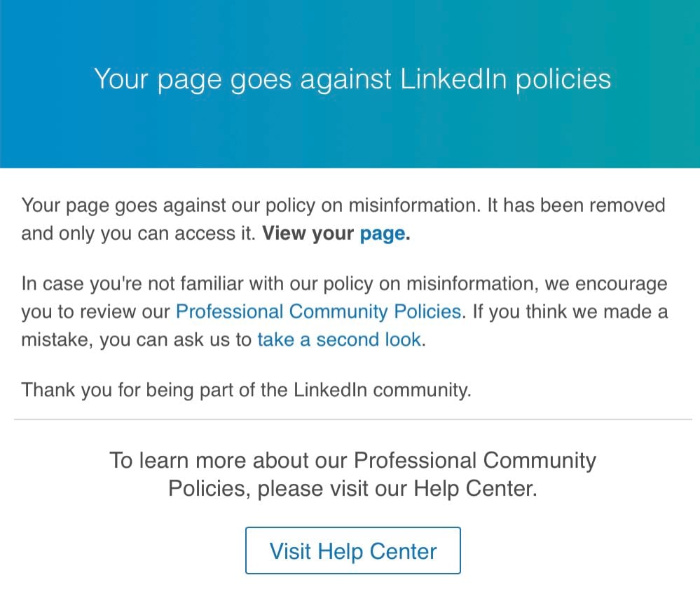Click the "If you think we made a" text
The height and width of the screenshot is (608, 700).
(570, 312)
